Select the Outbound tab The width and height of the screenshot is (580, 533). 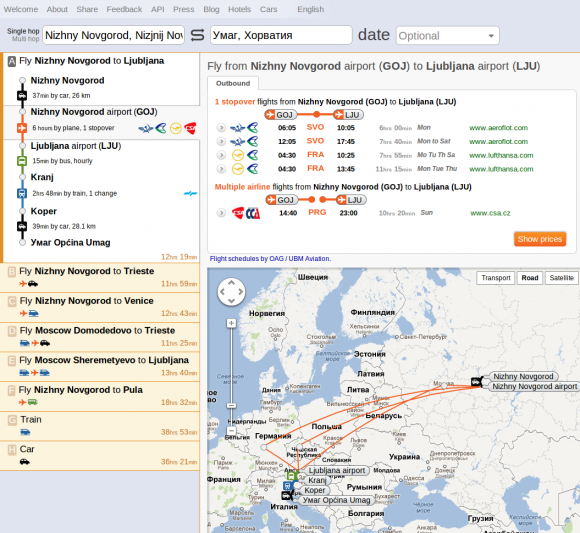coord(233,83)
